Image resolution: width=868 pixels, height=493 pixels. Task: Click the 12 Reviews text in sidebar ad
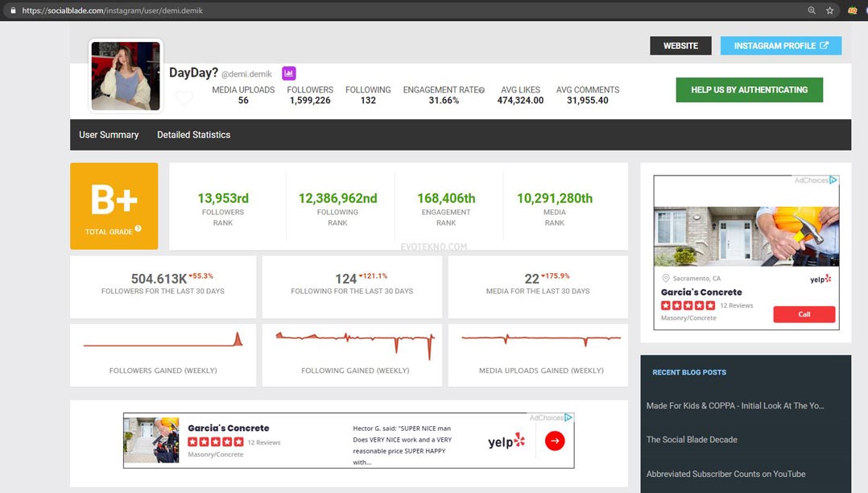click(737, 306)
